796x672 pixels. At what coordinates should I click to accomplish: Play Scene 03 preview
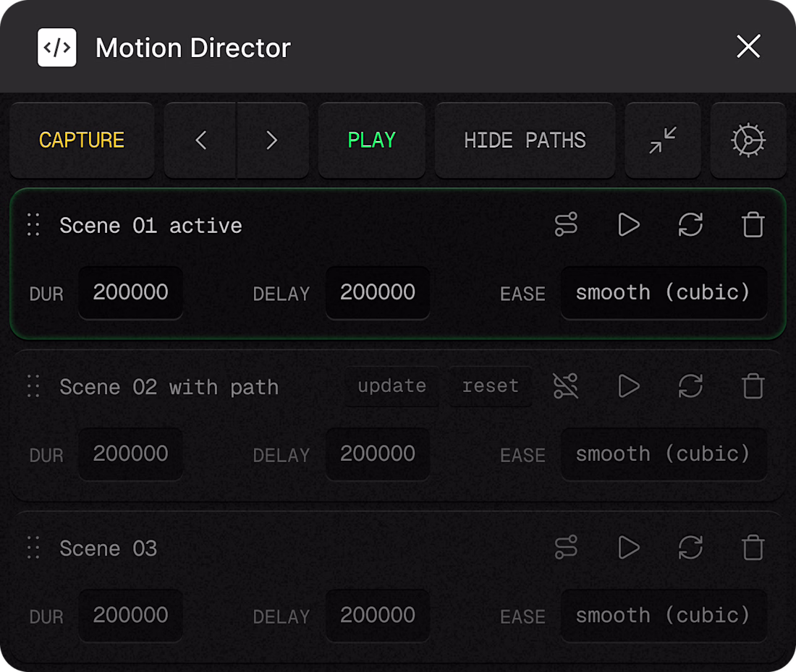click(x=628, y=548)
